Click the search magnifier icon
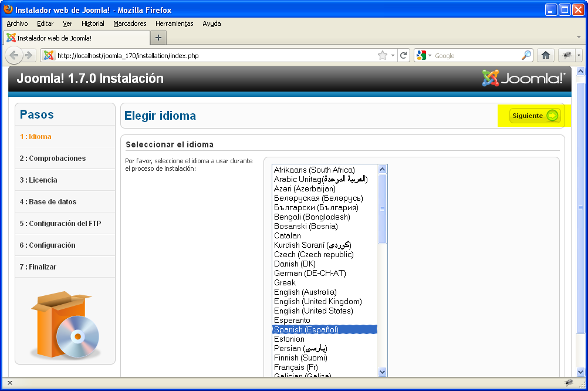 [x=526, y=56]
